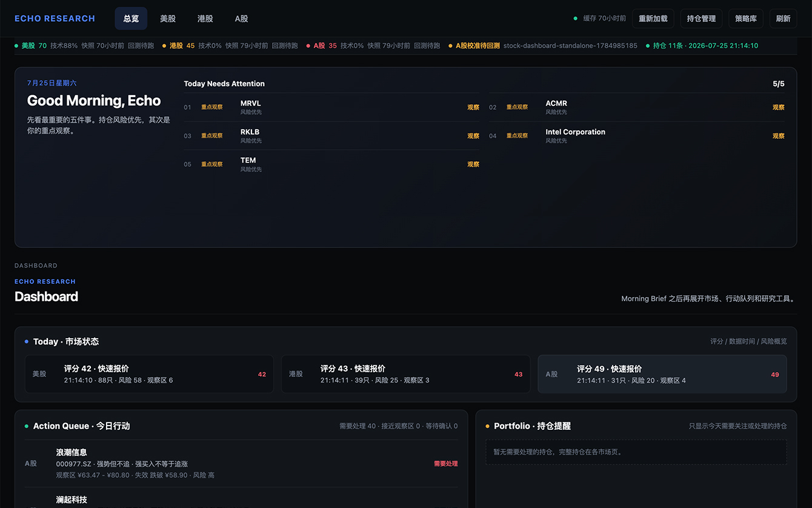Click the 观察 tag on the MRVL row
This screenshot has width=812, height=508.
tap(473, 107)
